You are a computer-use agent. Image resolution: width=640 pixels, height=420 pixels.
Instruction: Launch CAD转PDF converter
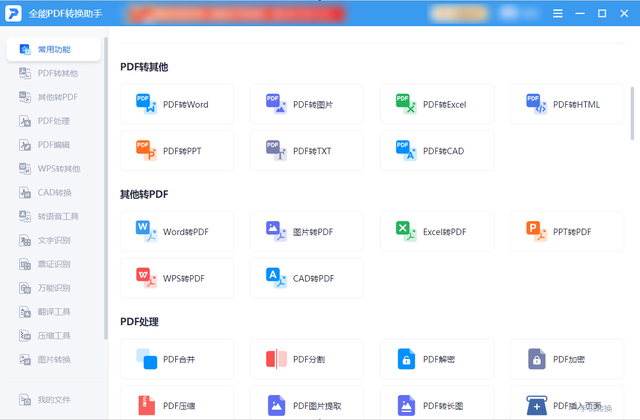[307, 278]
